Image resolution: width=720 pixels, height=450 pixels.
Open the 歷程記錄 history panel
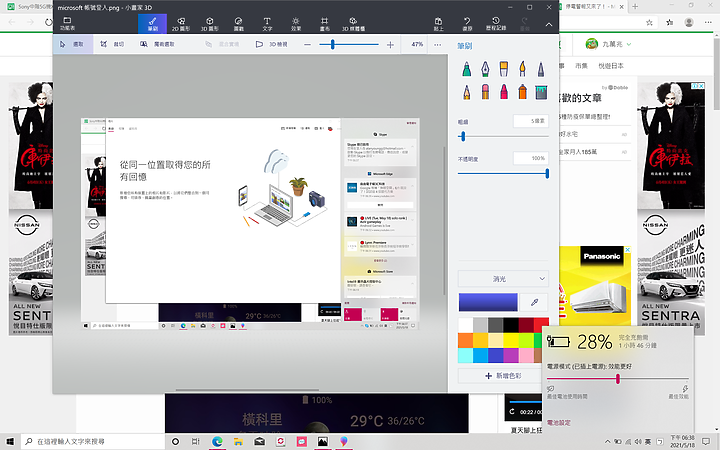coord(496,23)
